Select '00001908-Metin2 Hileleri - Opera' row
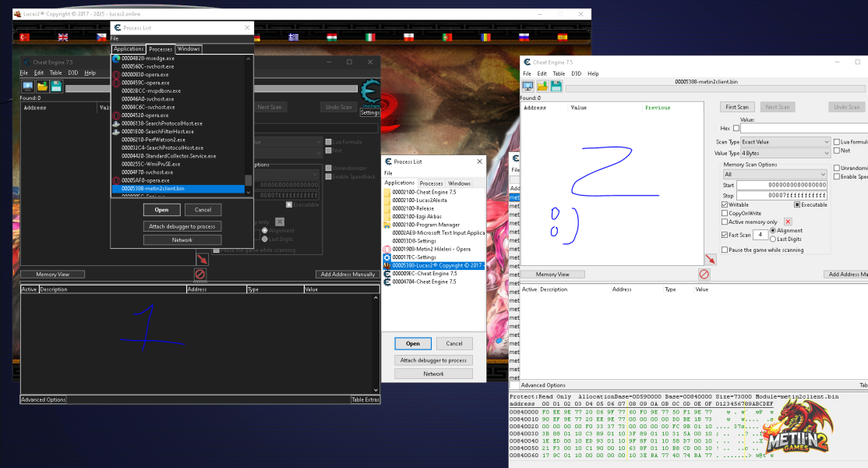This screenshot has height=468, width=868. click(x=434, y=250)
